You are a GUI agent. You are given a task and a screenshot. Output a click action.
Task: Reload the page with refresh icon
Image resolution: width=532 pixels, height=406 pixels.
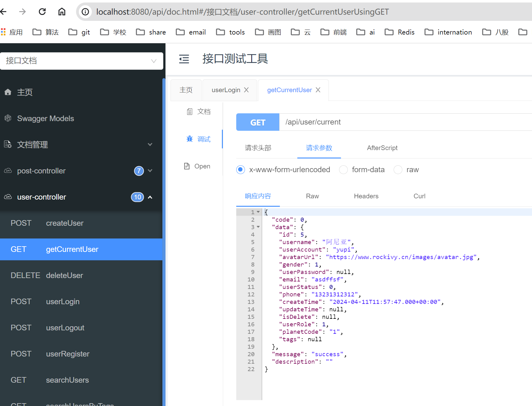[x=42, y=12]
